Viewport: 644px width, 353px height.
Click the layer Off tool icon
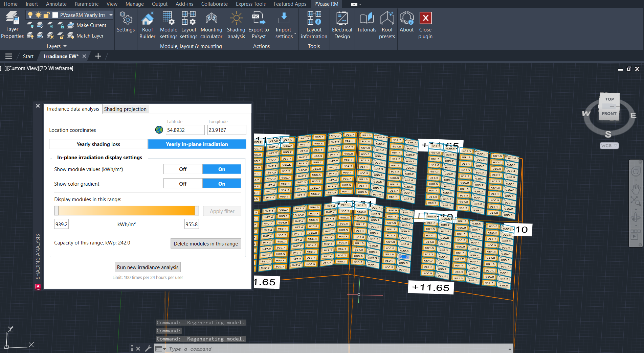pos(30,25)
